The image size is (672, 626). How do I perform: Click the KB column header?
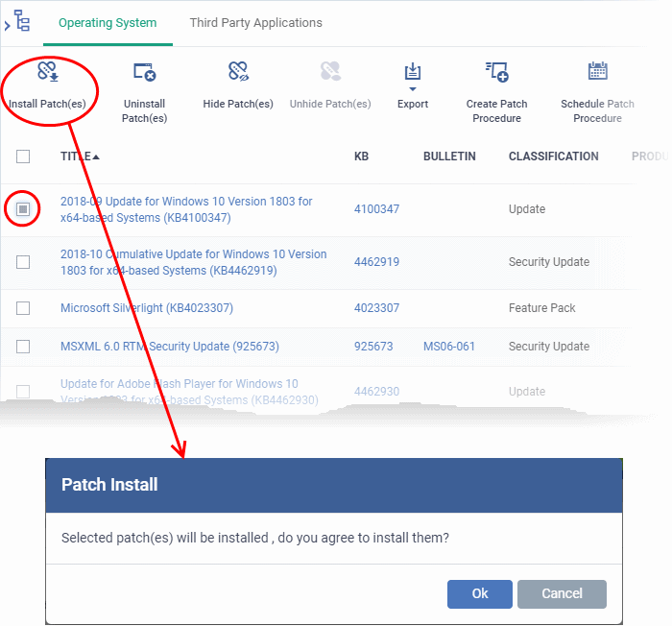coord(361,156)
